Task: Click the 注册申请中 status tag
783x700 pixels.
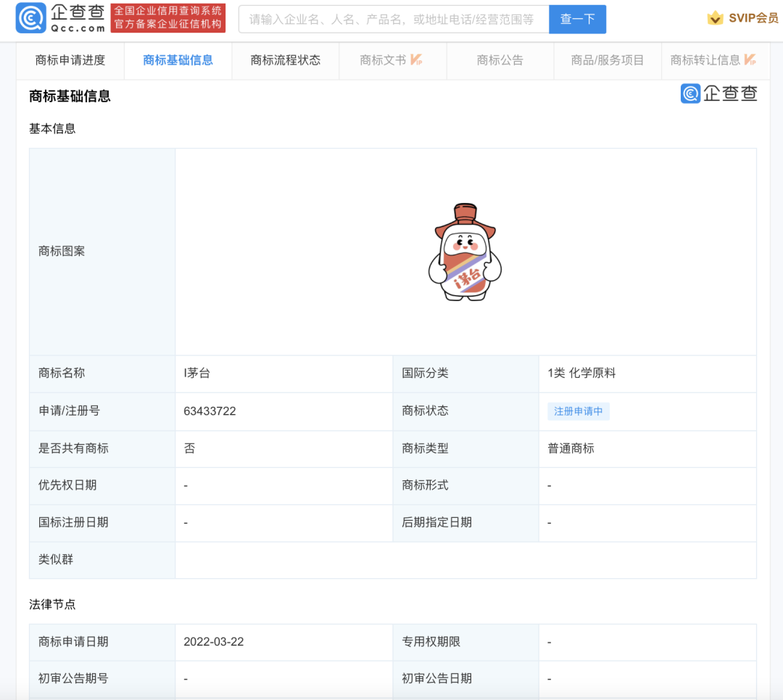Action: pyautogui.click(x=578, y=411)
